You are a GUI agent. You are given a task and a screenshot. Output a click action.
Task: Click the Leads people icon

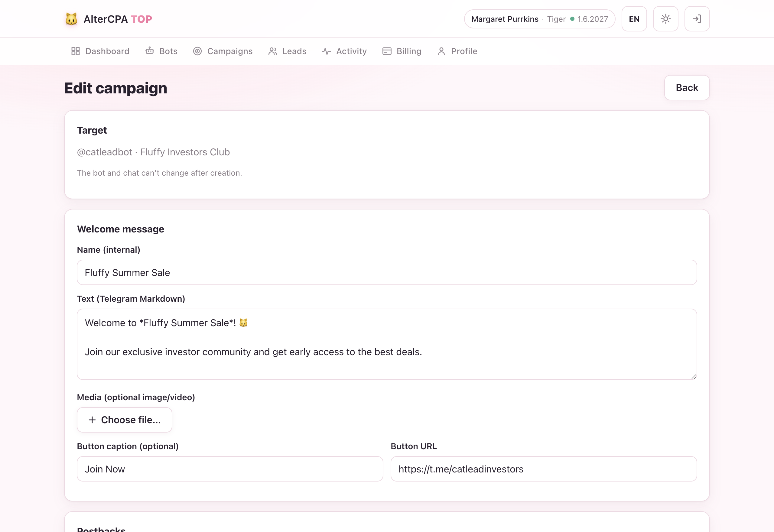273,51
